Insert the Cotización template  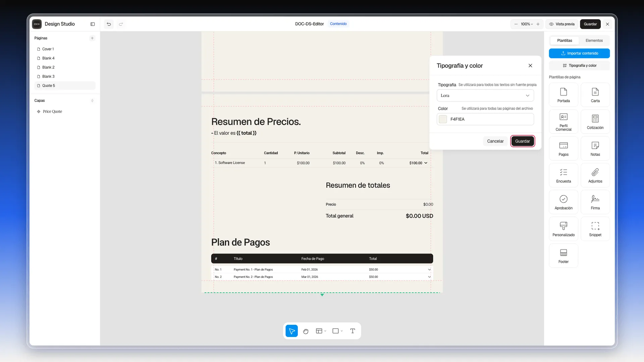(595, 122)
